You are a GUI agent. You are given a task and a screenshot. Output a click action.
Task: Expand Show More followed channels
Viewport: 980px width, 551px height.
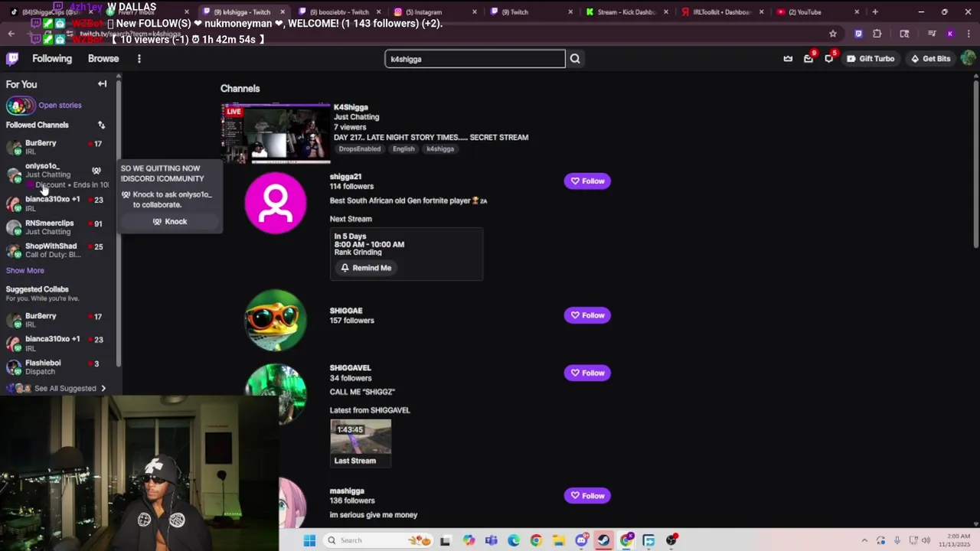click(x=25, y=271)
